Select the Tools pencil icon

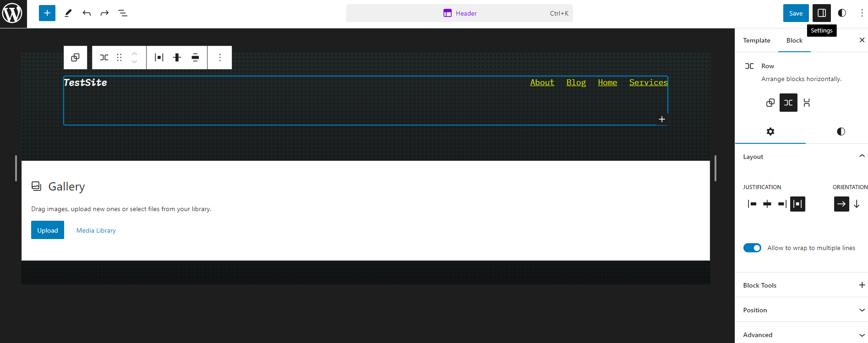pos(68,13)
